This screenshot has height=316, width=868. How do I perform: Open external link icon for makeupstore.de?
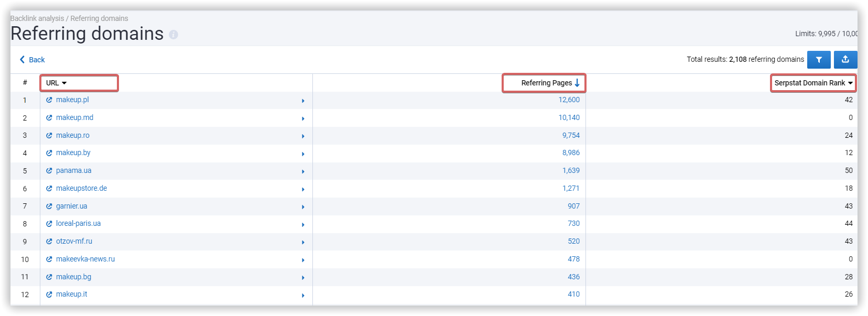(49, 188)
